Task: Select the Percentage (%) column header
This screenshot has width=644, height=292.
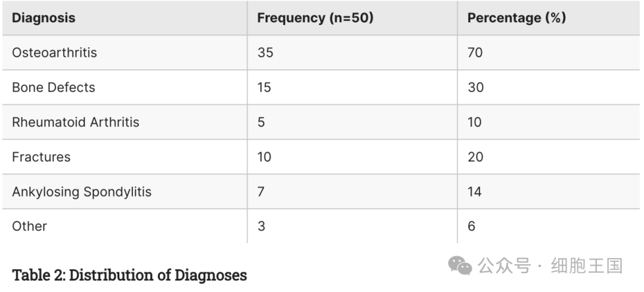Action: (x=516, y=18)
